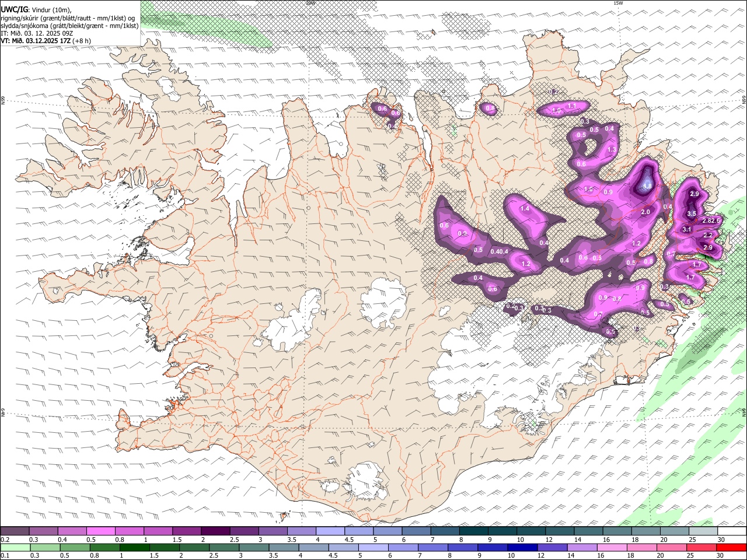Click the title text 'UWC/IG: Vindur (10m)'
Screen dimensions: 747x560
[36, 10]
